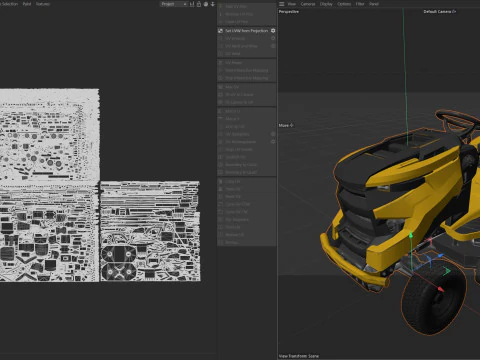Open options icon beside UV Weld and Relax
The width and height of the screenshot is (480, 360).
(x=273, y=46)
